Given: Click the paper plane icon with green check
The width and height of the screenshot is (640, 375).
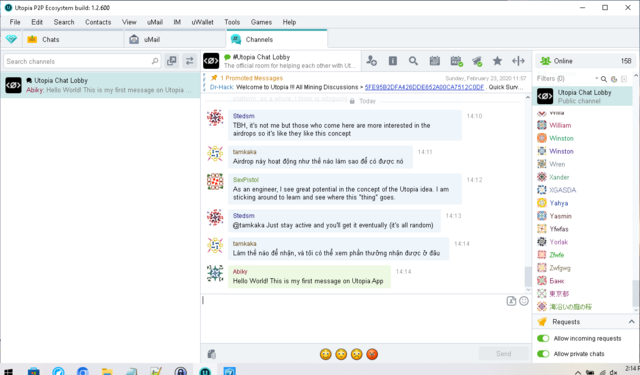Looking at the screenshot, I should 477,61.
